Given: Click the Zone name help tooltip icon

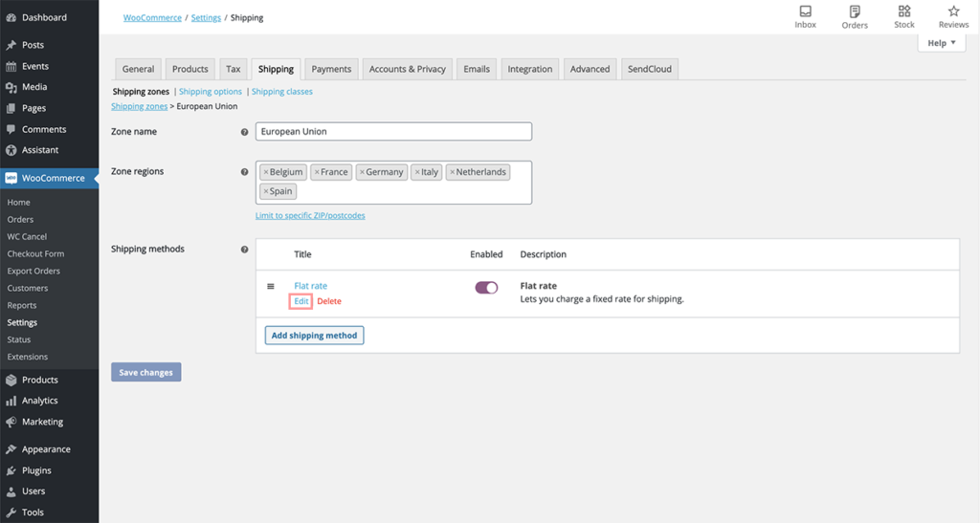Looking at the screenshot, I should tap(244, 132).
